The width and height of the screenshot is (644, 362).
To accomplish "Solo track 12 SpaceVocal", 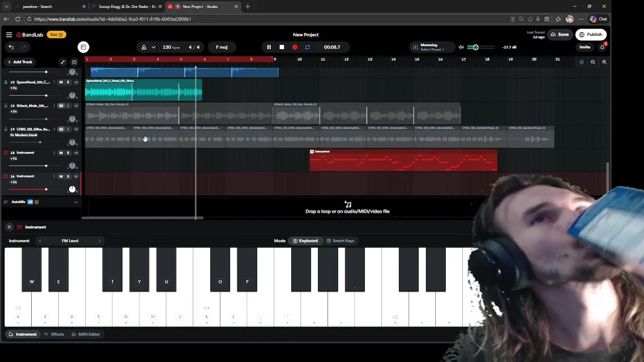I will point(68,82).
